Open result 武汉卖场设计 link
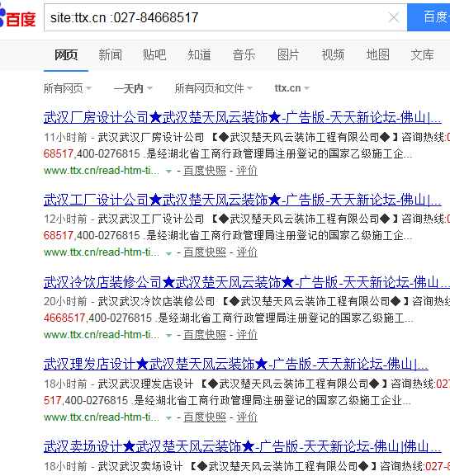This screenshot has height=476, width=450. click(x=243, y=446)
